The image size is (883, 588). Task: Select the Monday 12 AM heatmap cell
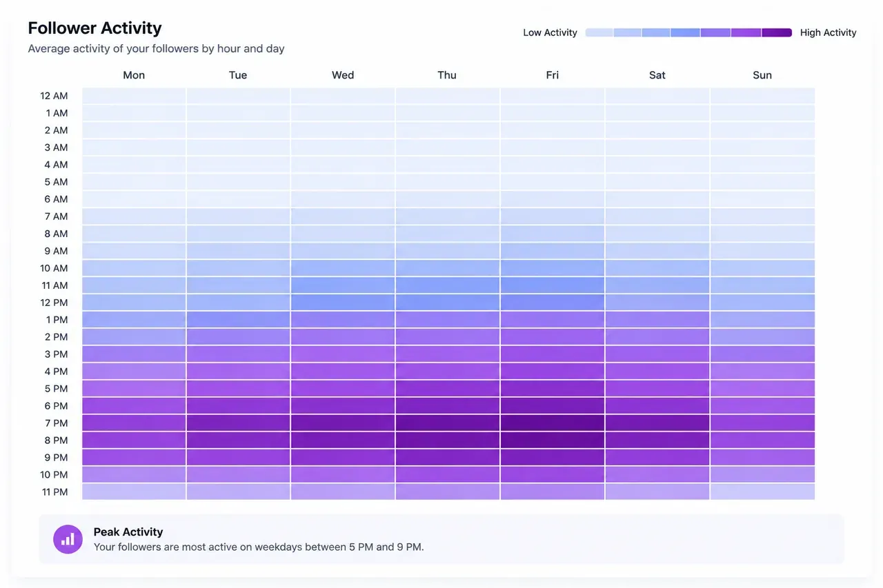click(134, 96)
